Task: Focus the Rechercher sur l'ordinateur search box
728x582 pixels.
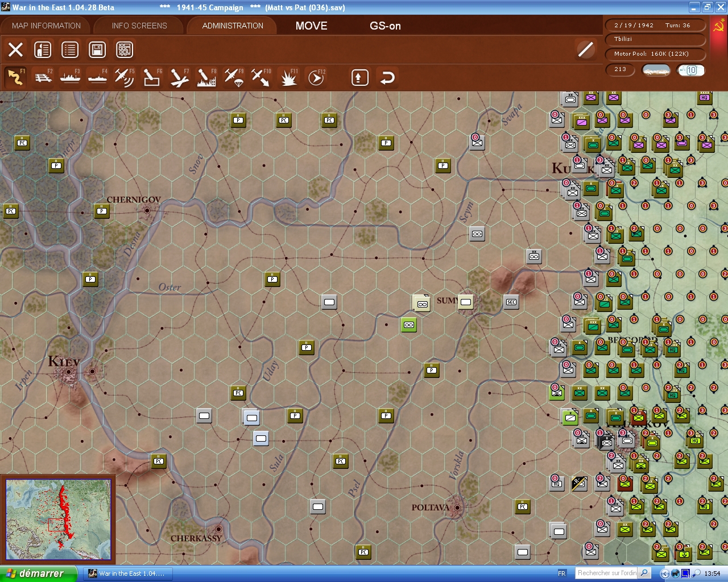Action: tap(606, 573)
